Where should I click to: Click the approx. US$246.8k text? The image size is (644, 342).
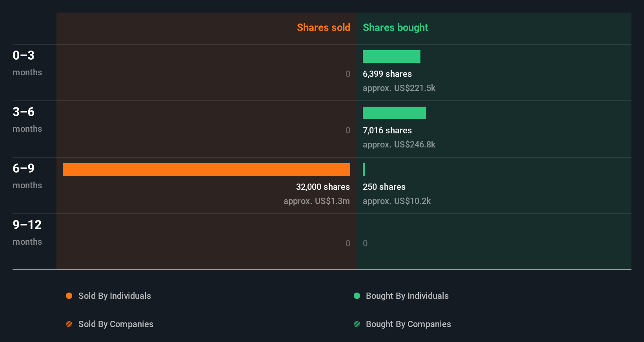pyautogui.click(x=399, y=145)
